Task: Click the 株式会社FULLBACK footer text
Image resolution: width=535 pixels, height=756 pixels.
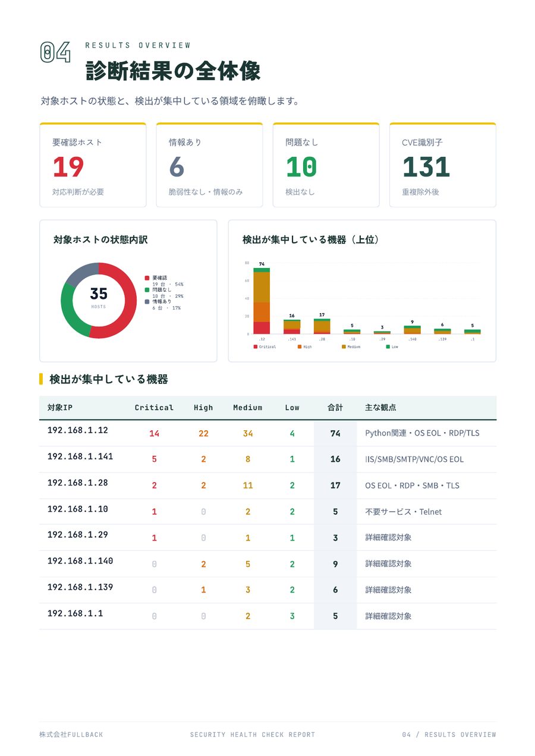Action: click(71, 735)
